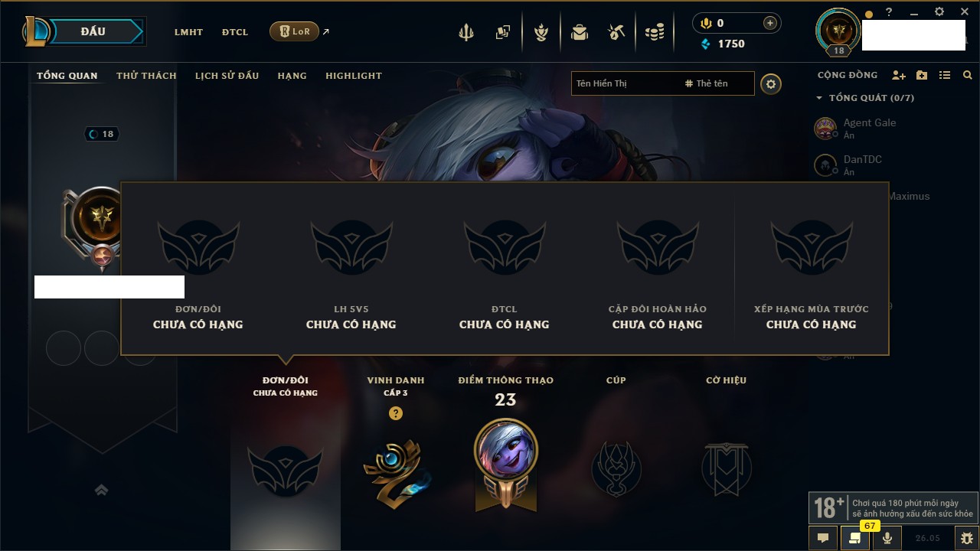Viewport: 980px width, 551px height.
Task: Open the Clash trident icon
Action: (465, 32)
